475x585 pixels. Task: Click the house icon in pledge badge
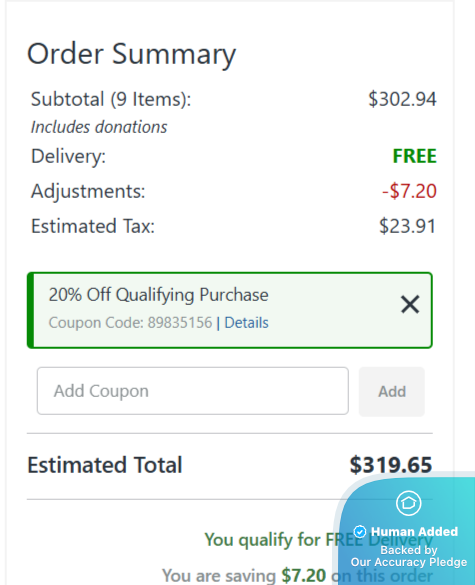(409, 503)
